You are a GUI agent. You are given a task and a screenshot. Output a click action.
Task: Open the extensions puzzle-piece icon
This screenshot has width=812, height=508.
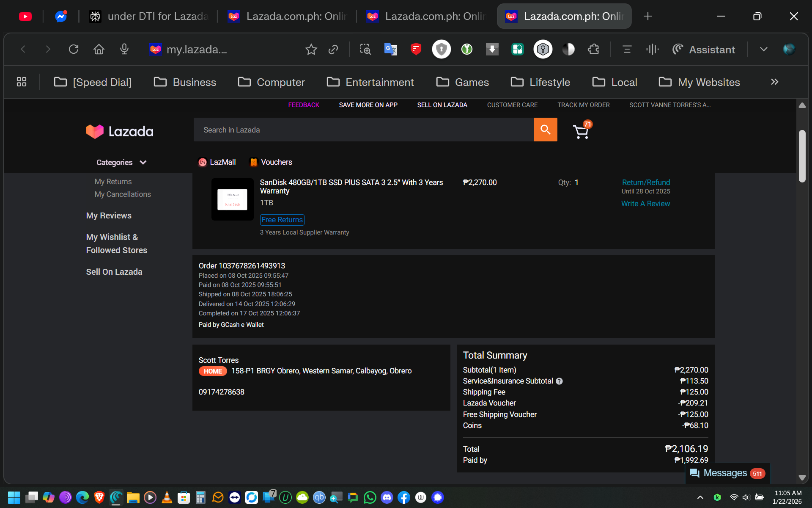593,50
